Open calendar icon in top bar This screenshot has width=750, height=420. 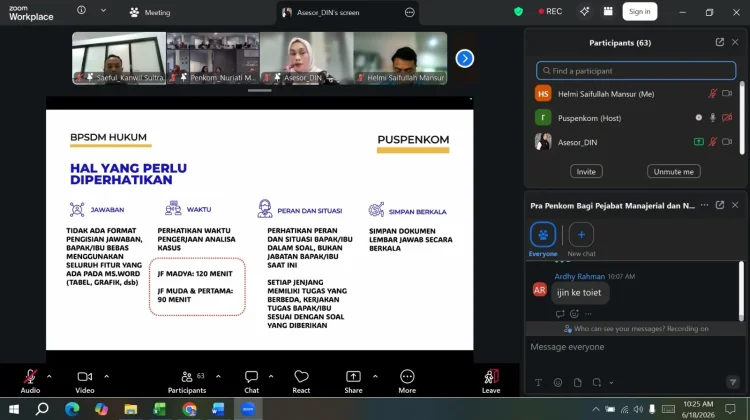pos(608,11)
